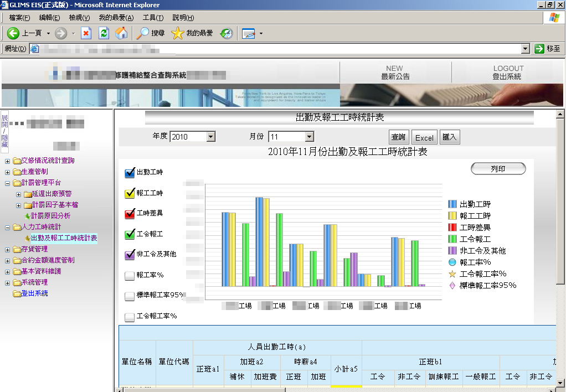
Task: Open the Search magnifier icon
Action: coord(143,33)
